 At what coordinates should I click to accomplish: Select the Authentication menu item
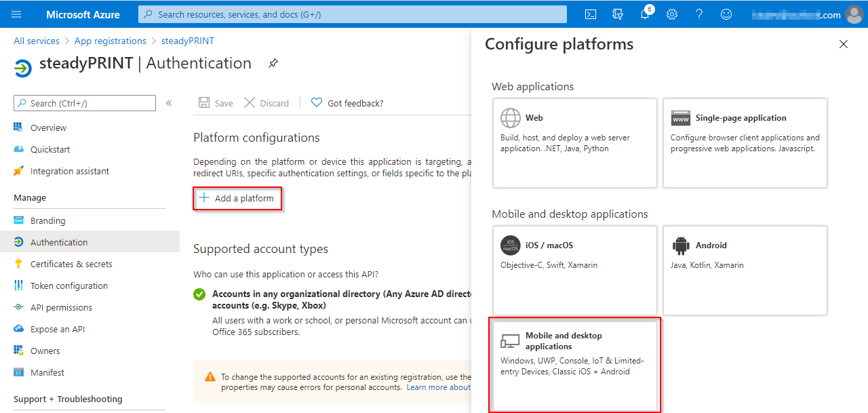pos(90,242)
